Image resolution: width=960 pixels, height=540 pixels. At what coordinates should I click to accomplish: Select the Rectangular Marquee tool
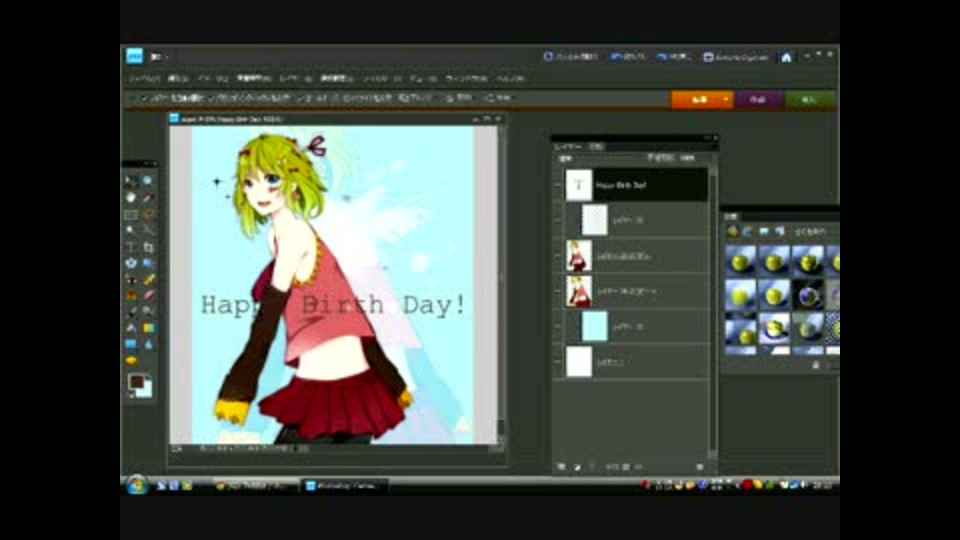[x=130, y=214]
